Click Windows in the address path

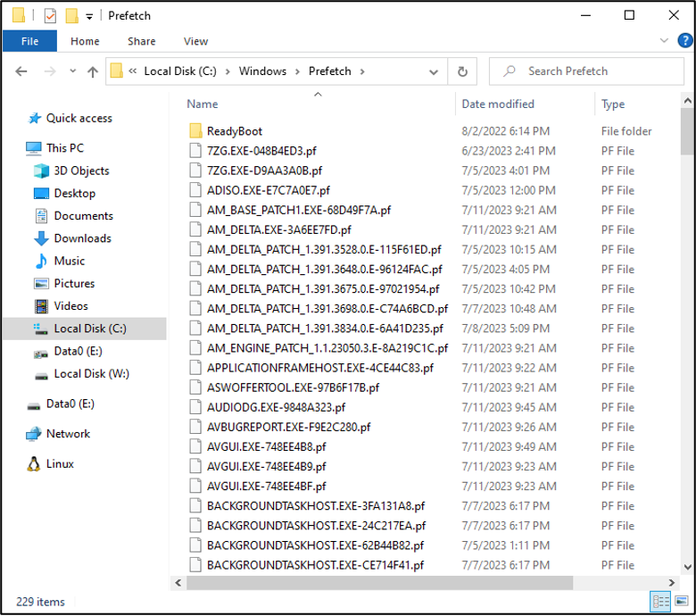pos(262,71)
